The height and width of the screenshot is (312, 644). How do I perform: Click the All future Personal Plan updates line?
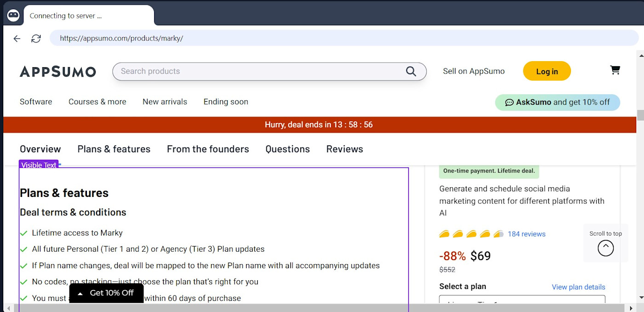148,249
